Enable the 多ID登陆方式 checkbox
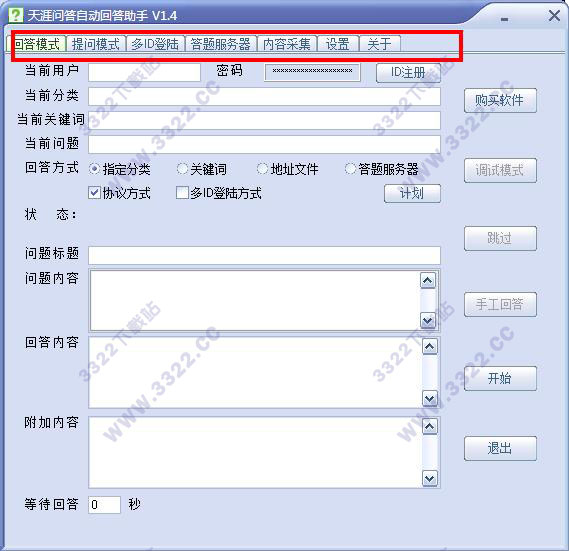Viewport: 569px width, 551px height. (182, 193)
